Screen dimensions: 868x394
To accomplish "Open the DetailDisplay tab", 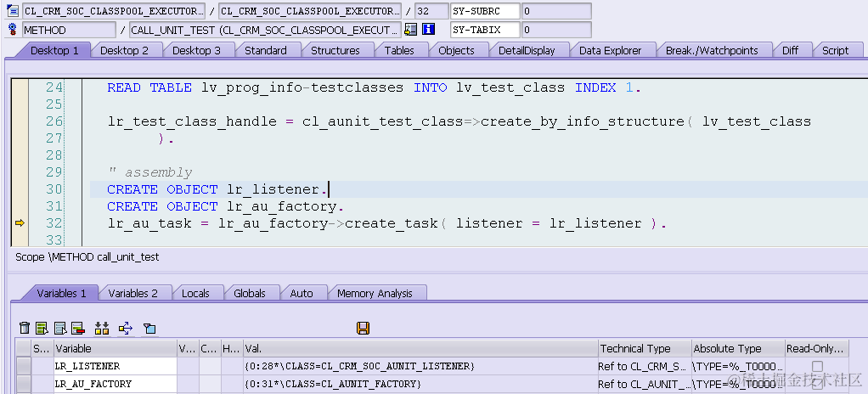I will coord(527,50).
